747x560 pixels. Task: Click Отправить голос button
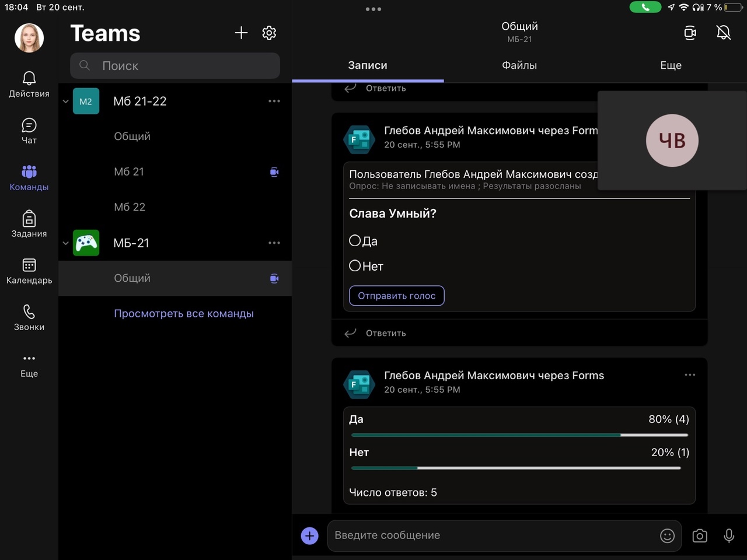397,296
